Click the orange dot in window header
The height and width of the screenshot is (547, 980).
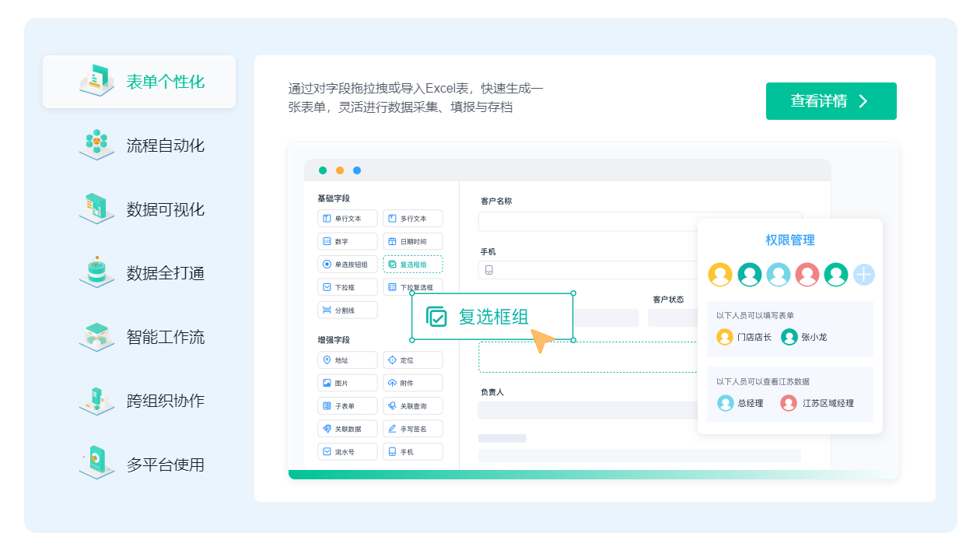point(340,170)
